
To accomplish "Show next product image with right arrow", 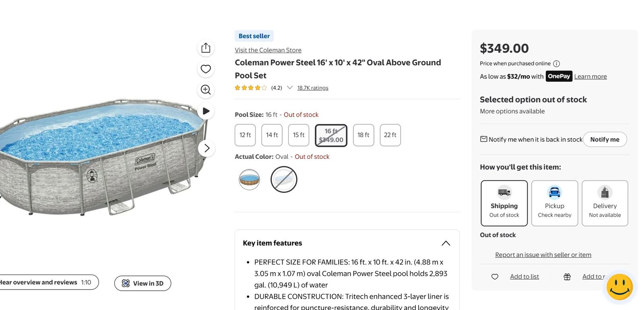I will [x=206, y=148].
